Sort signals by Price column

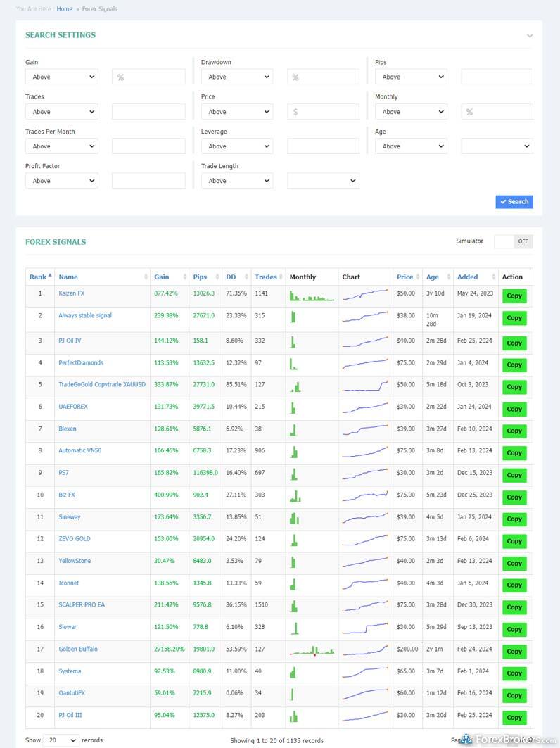(x=405, y=277)
